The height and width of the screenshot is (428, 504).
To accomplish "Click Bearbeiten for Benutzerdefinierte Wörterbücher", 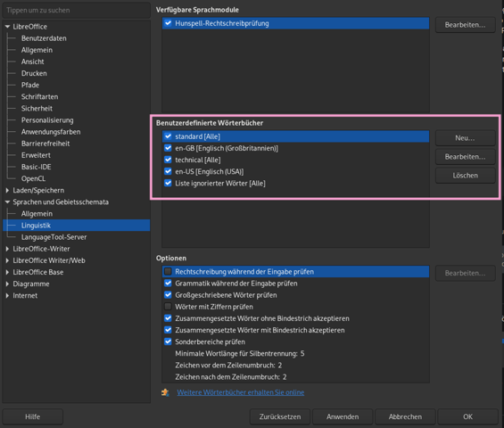I will (465, 156).
